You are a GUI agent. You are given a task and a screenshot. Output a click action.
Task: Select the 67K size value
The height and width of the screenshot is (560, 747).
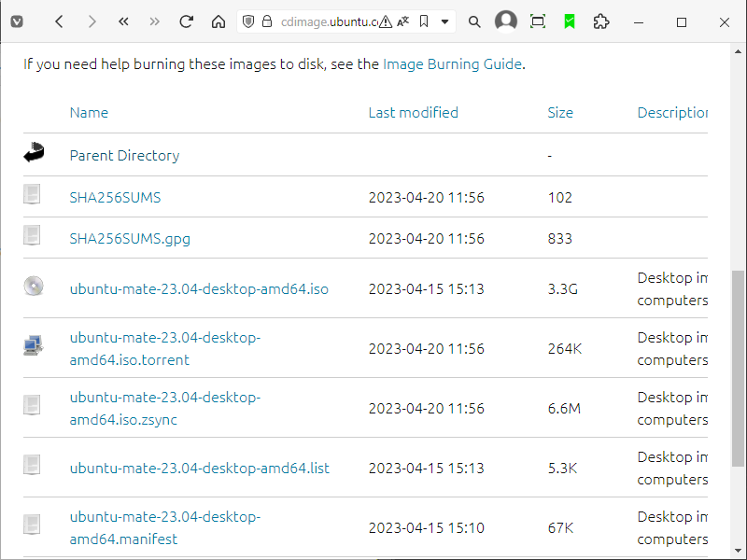[560, 527]
